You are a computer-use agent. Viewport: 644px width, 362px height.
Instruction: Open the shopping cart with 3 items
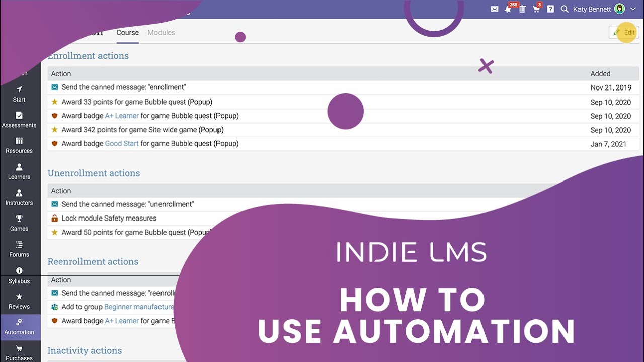click(537, 8)
